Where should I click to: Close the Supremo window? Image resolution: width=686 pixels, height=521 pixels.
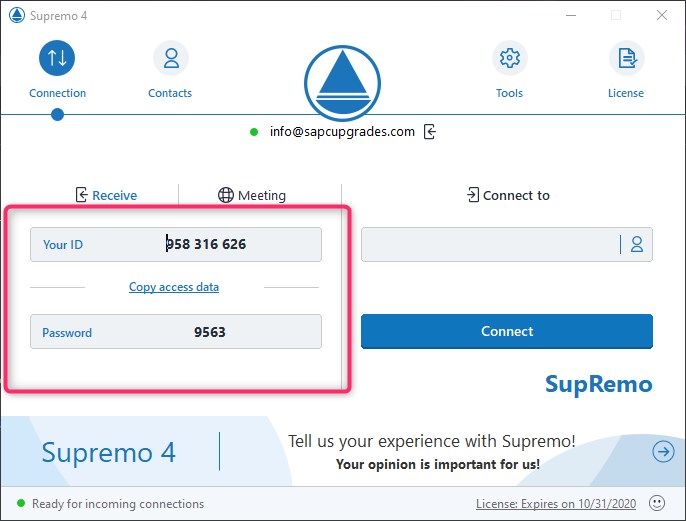[662, 15]
